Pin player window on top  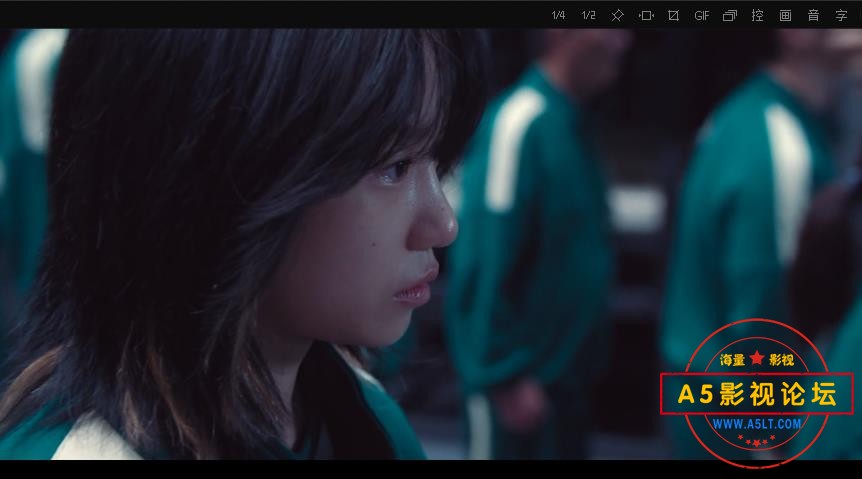point(617,15)
